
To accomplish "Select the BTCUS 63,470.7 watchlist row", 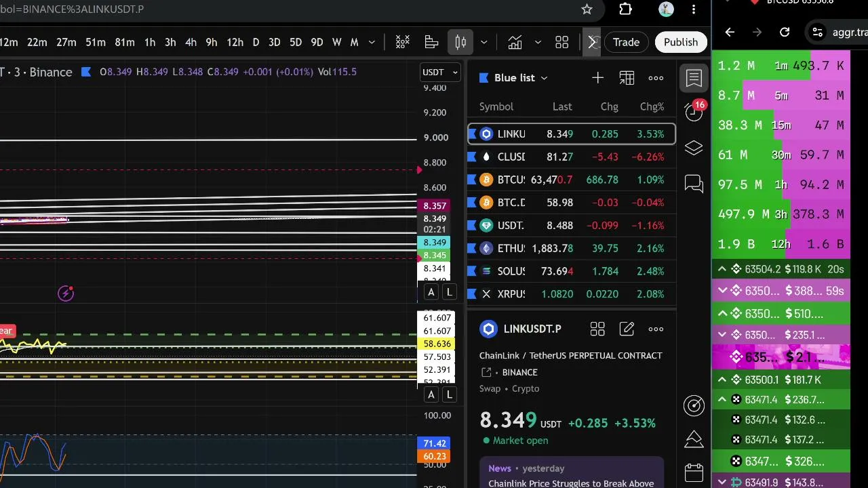I will (x=572, y=180).
